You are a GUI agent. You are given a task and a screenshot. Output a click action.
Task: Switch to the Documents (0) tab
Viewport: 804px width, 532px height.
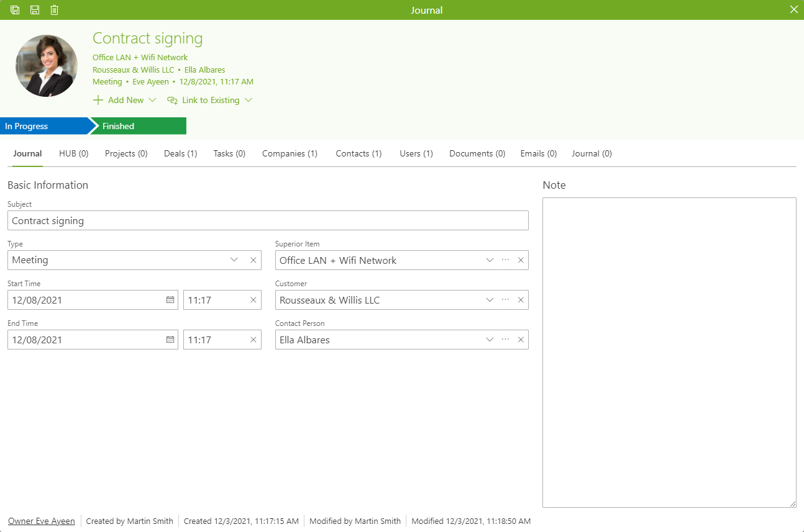click(477, 153)
